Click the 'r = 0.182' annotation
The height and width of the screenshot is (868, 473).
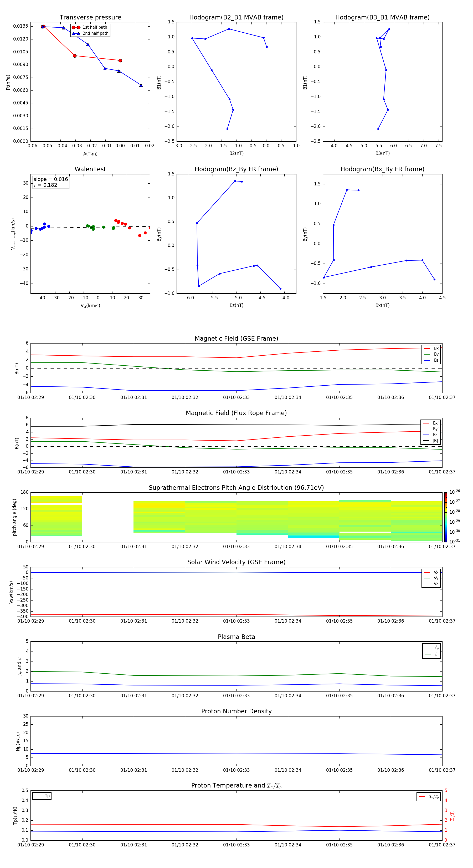coord(45,185)
